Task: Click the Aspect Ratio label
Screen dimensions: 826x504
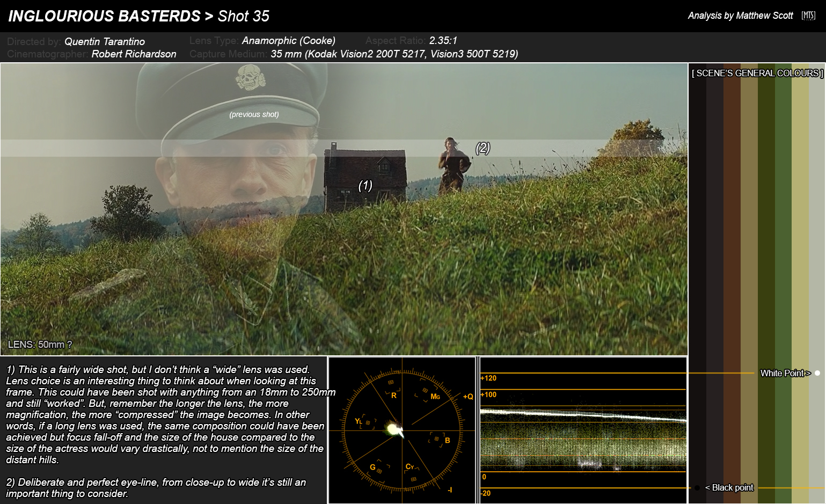Action: (396, 40)
